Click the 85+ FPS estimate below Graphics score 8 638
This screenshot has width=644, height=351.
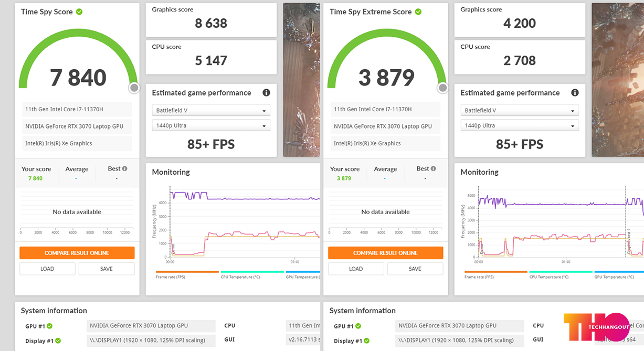211,144
